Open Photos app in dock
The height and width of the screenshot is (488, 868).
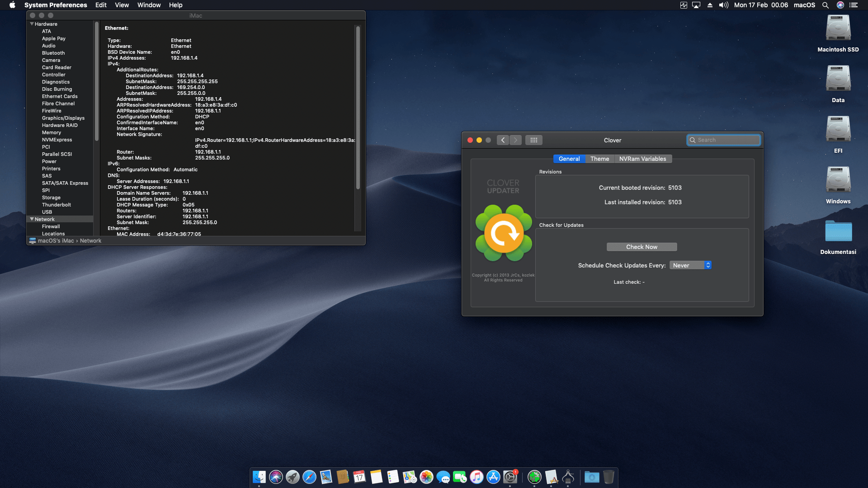[426, 477]
